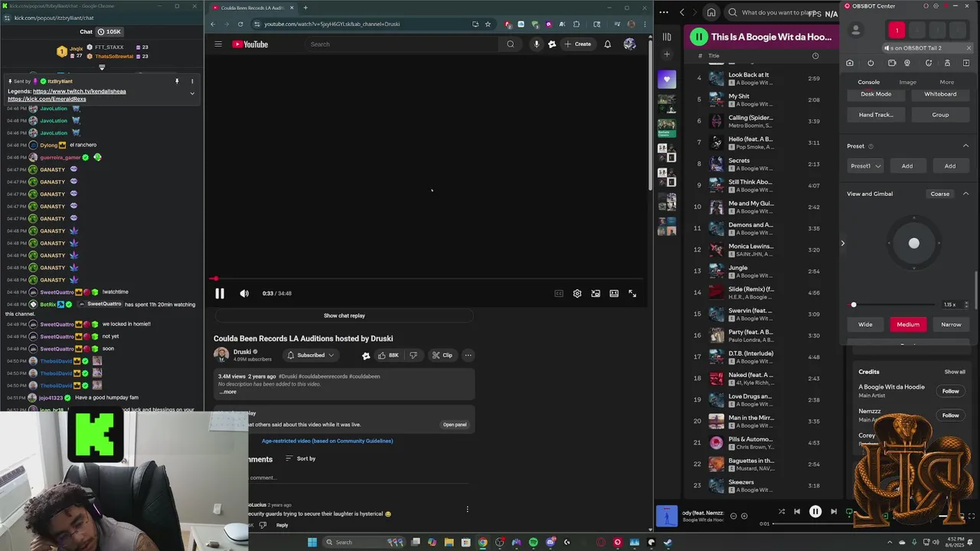Click the YouTube logo
Image resolution: width=980 pixels, height=551 pixels.
pyautogui.click(x=250, y=44)
